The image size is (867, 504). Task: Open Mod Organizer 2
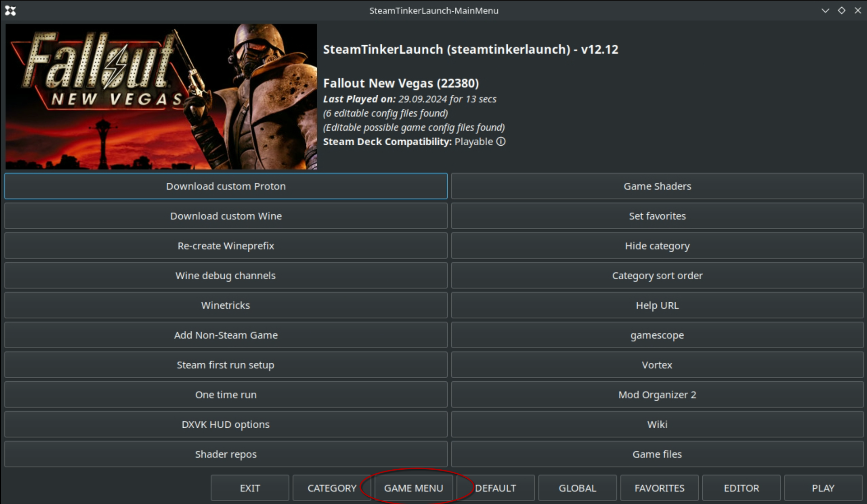[x=657, y=395]
